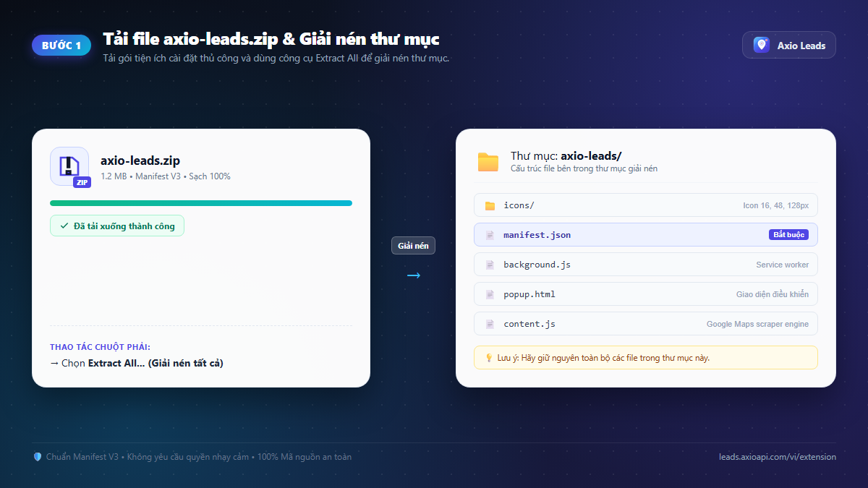Select the manifest.json file row
868x488 pixels.
coord(646,235)
